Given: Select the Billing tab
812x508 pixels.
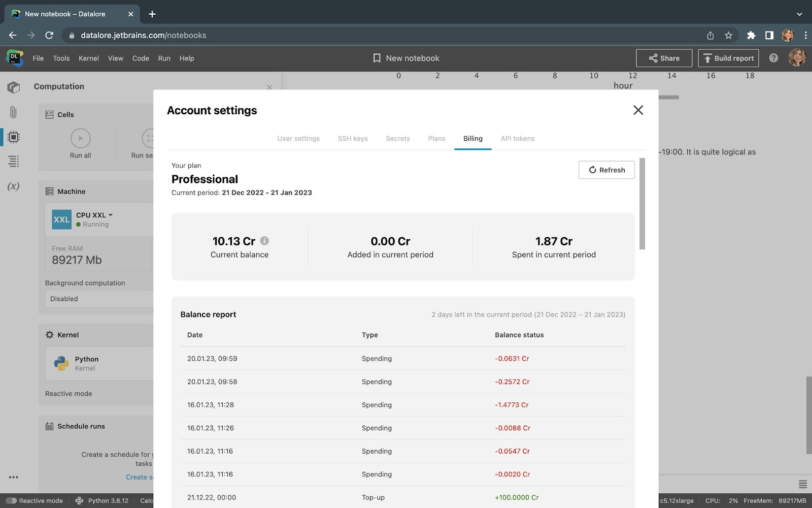Looking at the screenshot, I should click(473, 139).
